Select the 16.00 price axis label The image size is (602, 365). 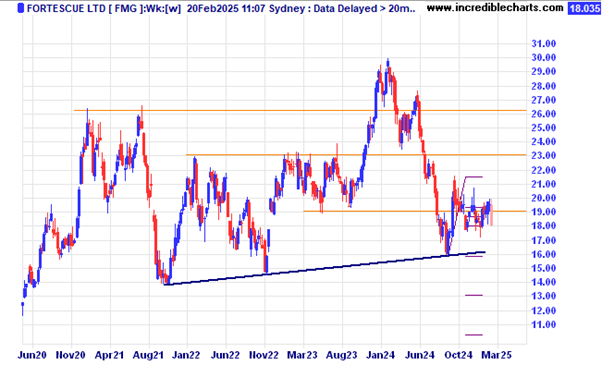544,254
